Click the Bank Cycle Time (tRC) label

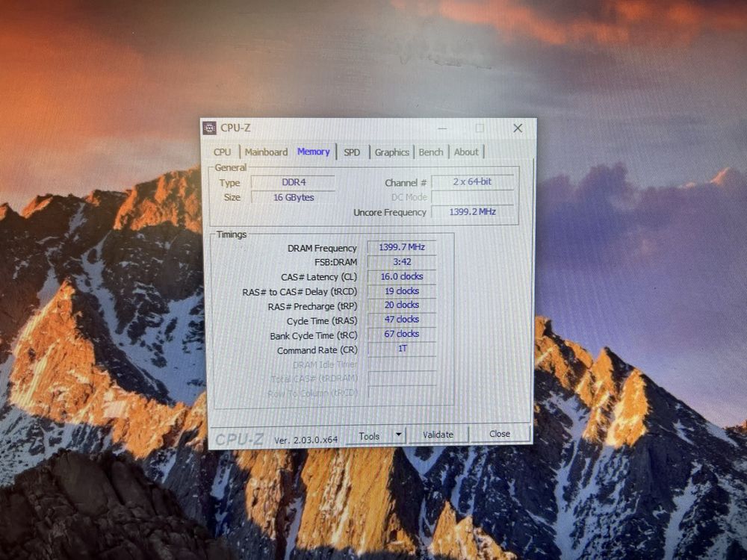[x=314, y=336]
